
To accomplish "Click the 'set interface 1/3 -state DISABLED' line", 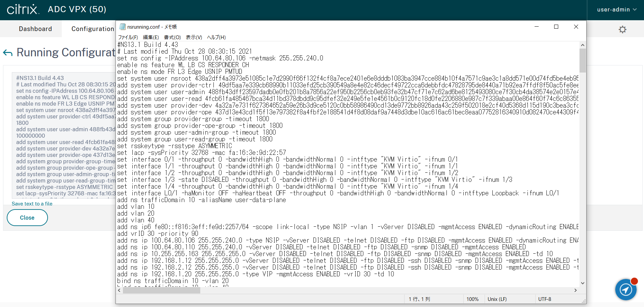I will pos(315,179).
